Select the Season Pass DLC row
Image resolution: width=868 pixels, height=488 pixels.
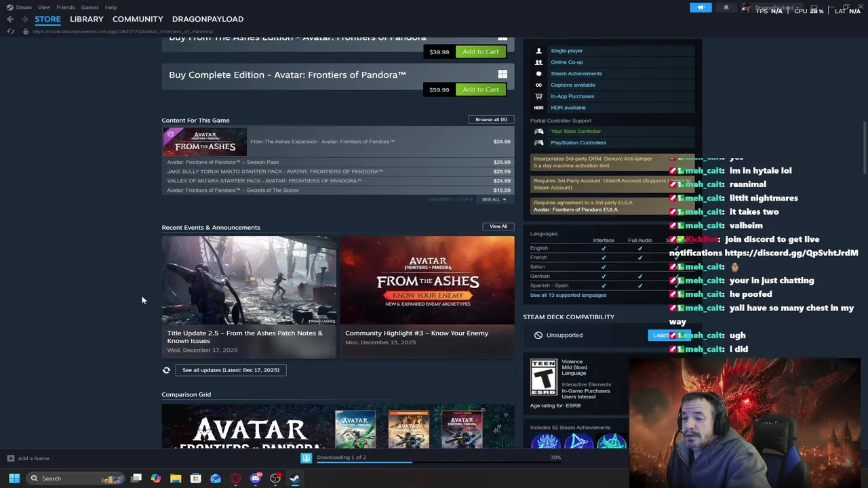click(338, 162)
